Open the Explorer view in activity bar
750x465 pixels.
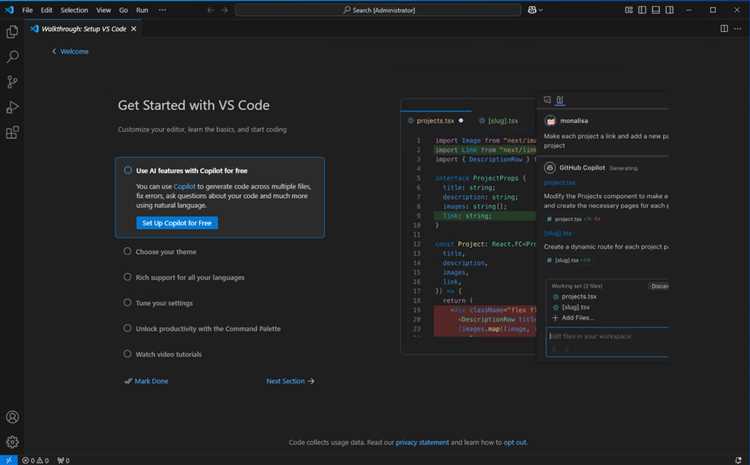(x=13, y=32)
